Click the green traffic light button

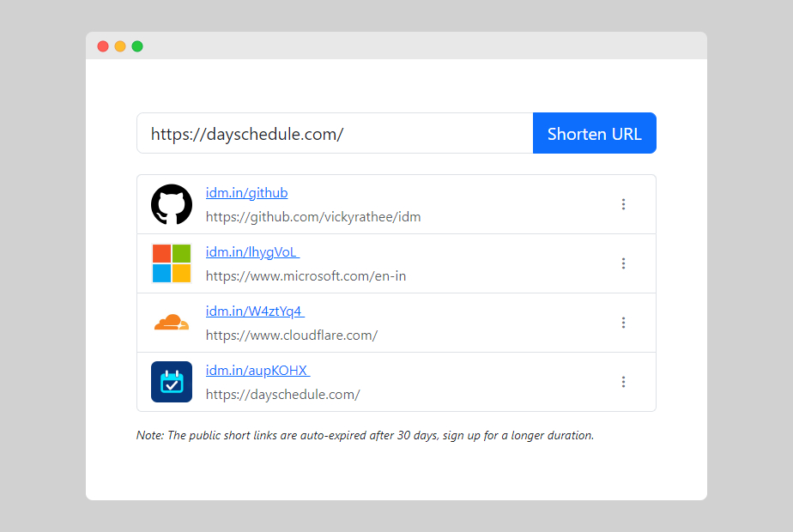tap(137, 46)
